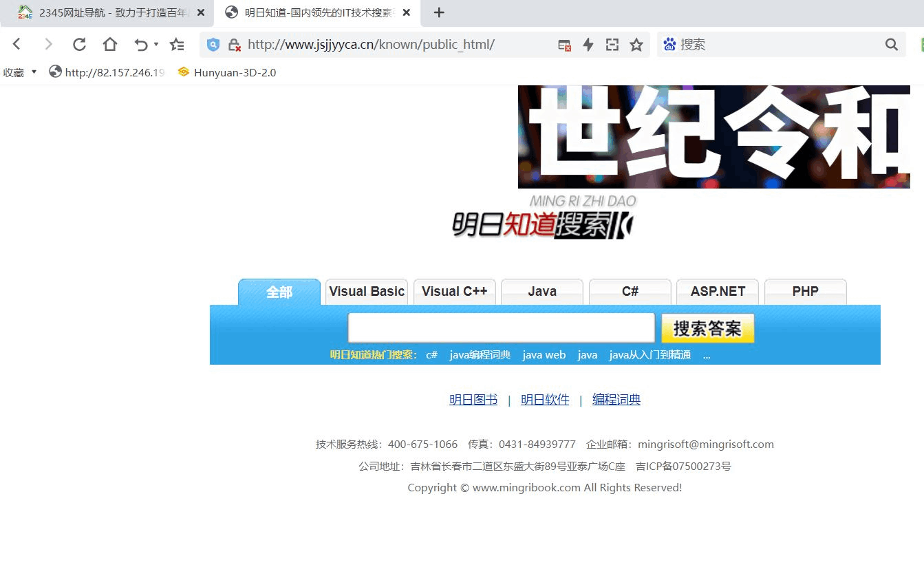Open the 编程词典 link
924x567 pixels.
[616, 400]
